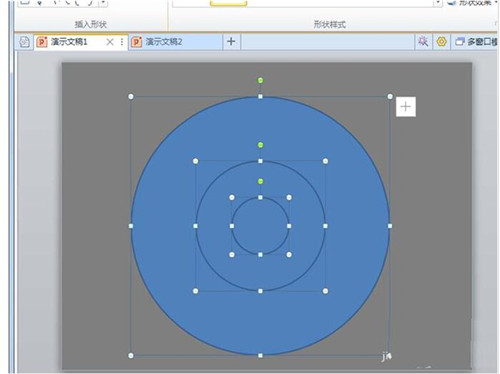Expand the insert shapes gallery arrow
The width and height of the screenshot is (500, 374).
[x=103, y=3]
